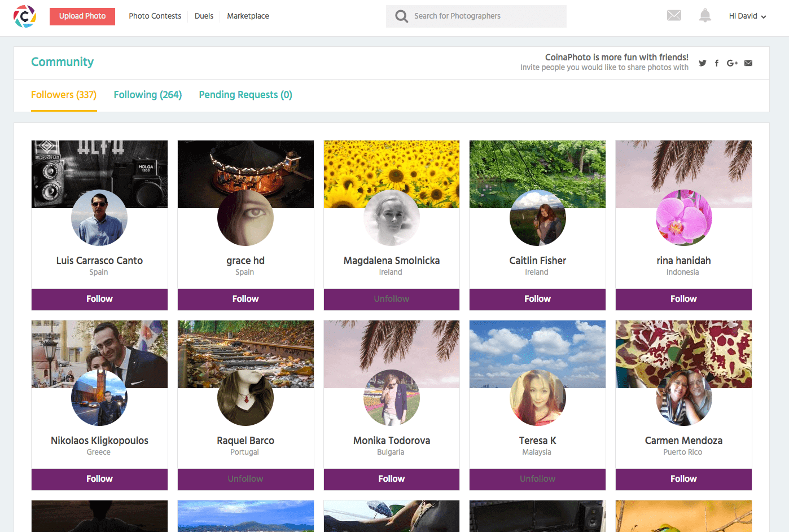
Task: Share community page on Facebook
Action: 717,63
